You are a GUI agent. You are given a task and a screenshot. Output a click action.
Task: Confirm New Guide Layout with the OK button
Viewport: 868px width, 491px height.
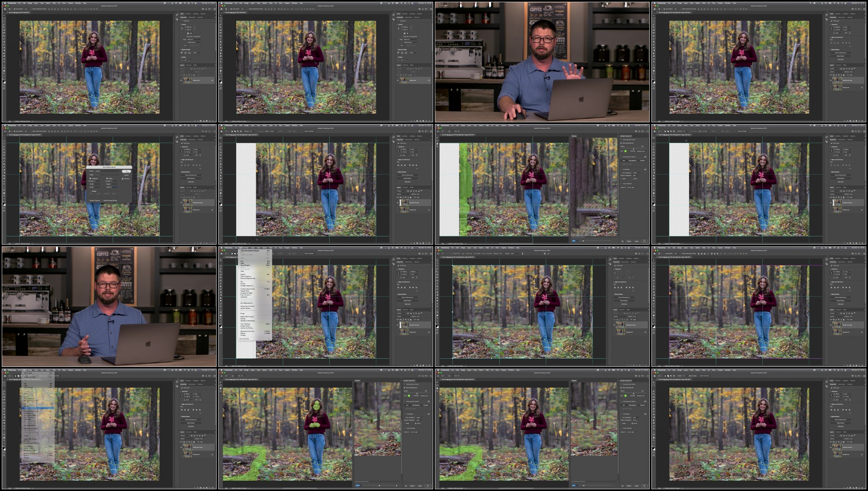[126, 171]
